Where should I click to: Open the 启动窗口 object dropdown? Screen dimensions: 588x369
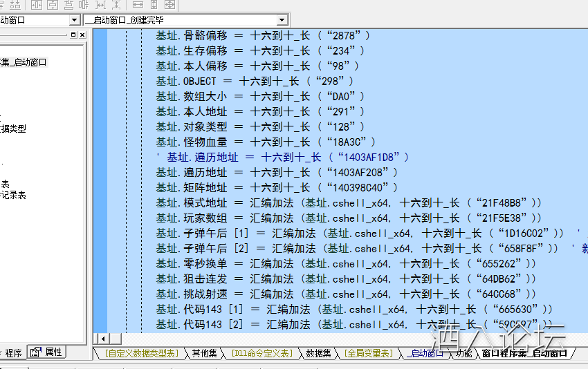coord(74,20)
